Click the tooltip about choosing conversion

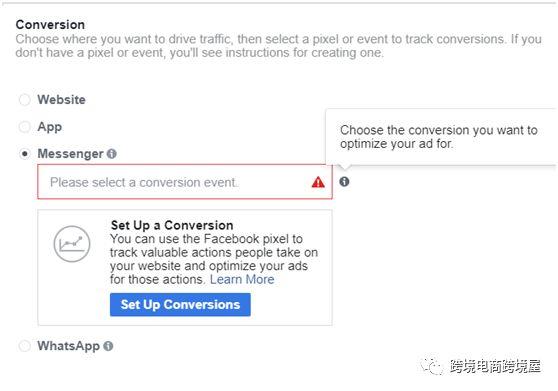click(x=441, y=137)
